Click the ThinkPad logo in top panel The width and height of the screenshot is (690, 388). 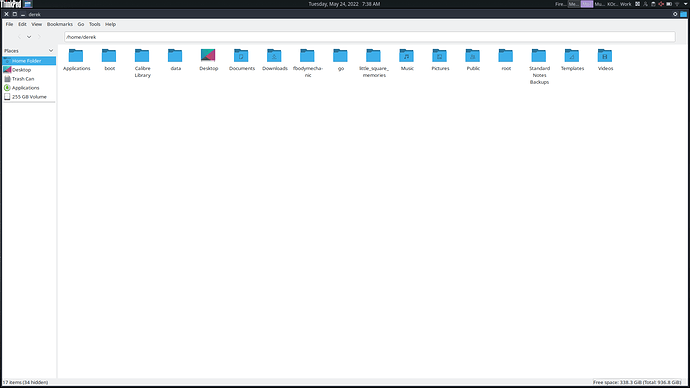[11, 4]
